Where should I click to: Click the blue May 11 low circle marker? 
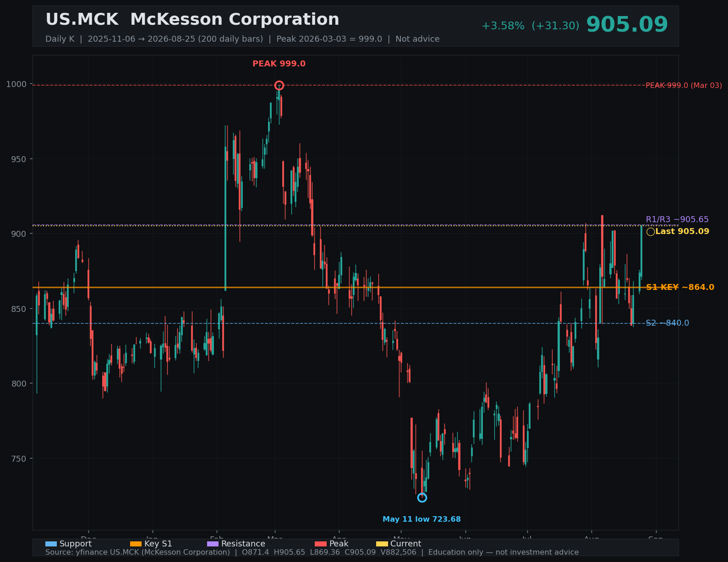point(422,497)
